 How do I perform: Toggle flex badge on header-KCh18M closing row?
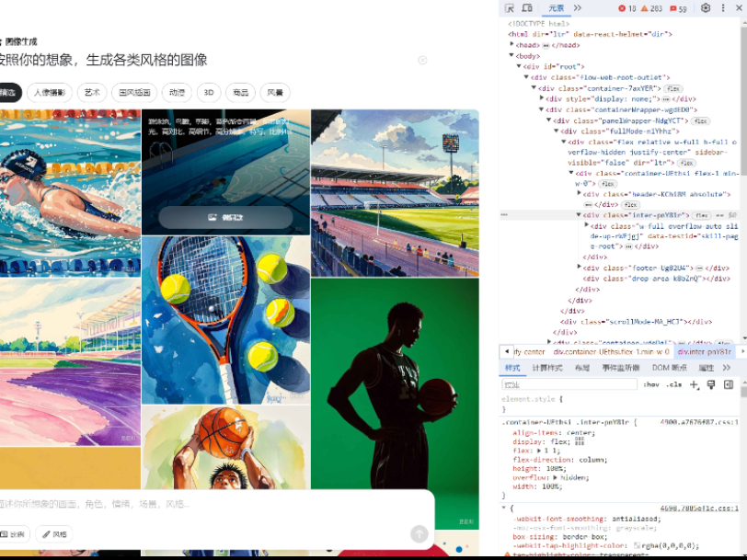[631, 205]
